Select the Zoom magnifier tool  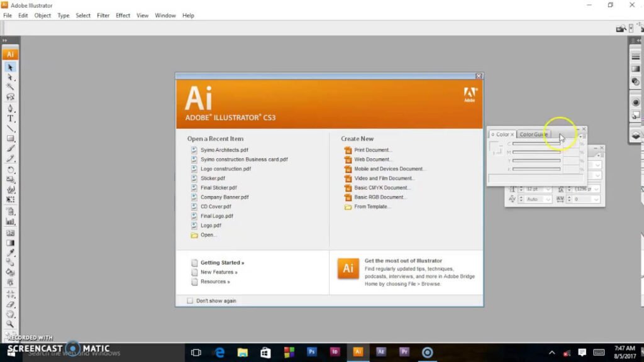pos(10,324)
